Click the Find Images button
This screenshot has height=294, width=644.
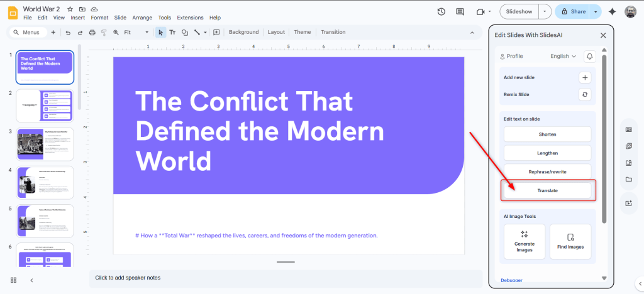(x=570, y=241)
